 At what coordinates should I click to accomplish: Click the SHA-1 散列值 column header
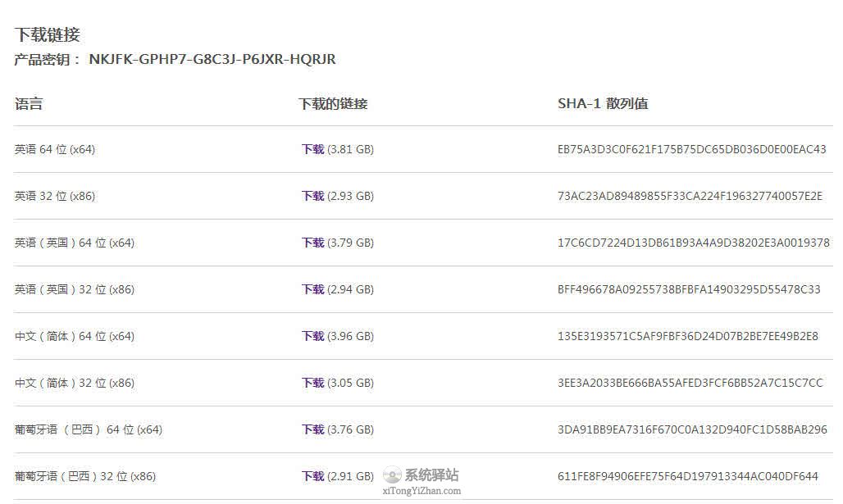coord(603,104)
